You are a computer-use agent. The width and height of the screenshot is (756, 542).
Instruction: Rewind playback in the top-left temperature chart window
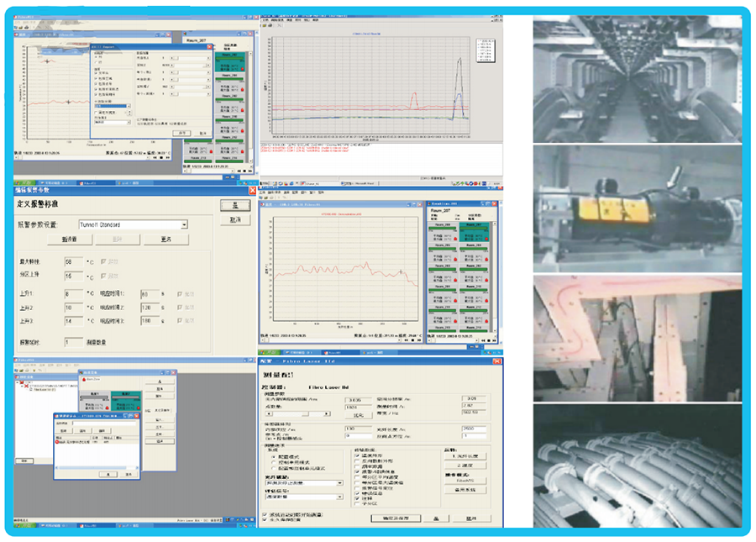(x=155, y=157)
